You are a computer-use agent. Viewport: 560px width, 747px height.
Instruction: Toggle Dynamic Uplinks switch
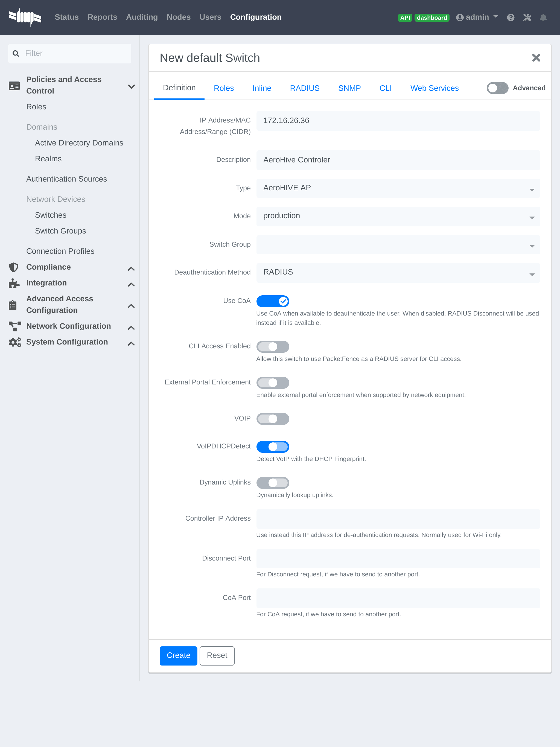point(273,483)
